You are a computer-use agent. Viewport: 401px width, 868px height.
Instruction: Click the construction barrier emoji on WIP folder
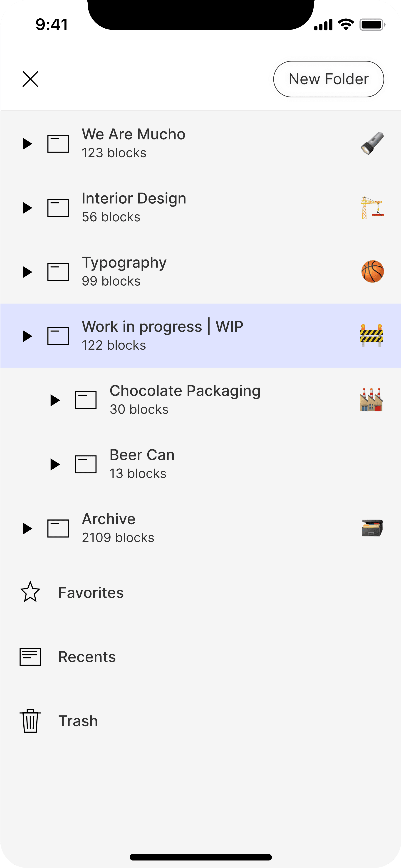pyautogui.click(x=371, y=336)
